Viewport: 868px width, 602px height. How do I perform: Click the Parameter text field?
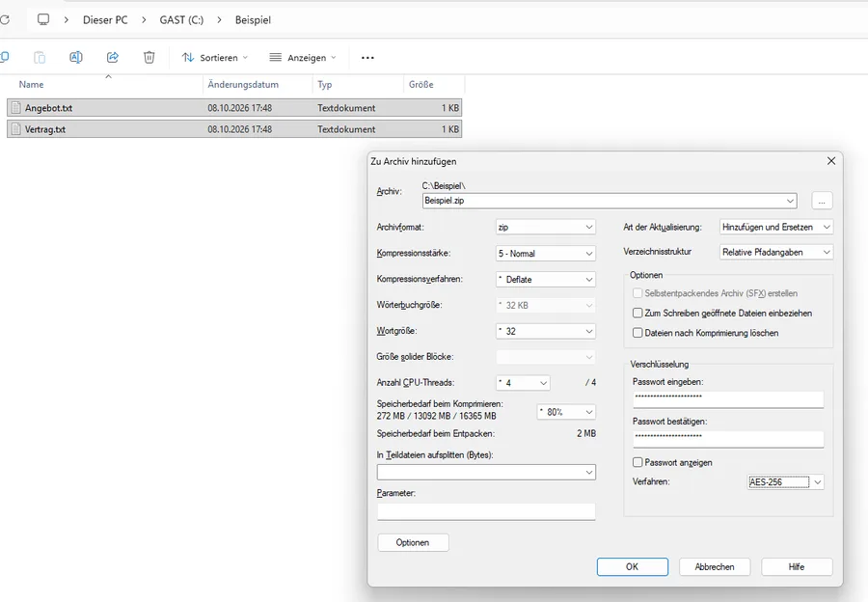click(486, 511)
